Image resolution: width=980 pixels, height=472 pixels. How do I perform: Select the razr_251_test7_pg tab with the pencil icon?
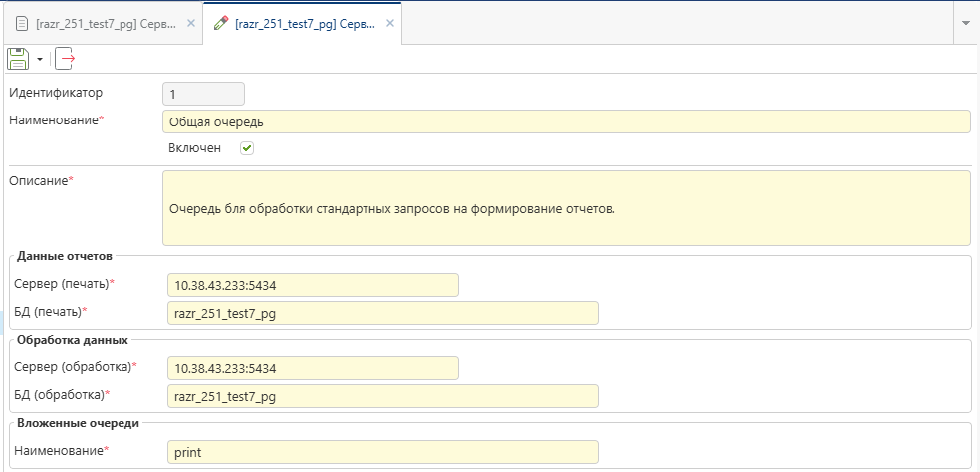click(x=305, y=24)
